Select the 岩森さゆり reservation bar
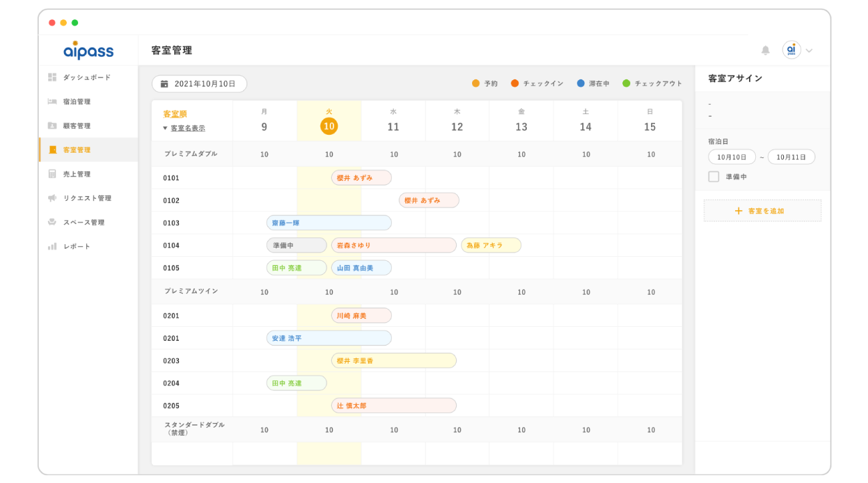This screenshot has width=868, height=483. 393,246
